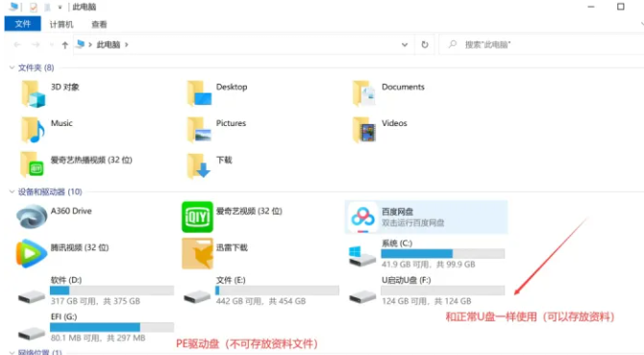
Task: Open the 3D 对象 folder icon
Action: point(33,93)
